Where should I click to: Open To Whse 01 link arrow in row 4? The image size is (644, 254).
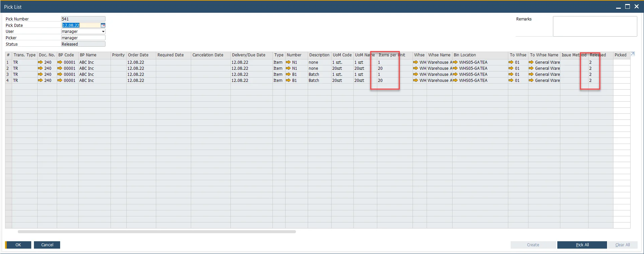[511, 80]
